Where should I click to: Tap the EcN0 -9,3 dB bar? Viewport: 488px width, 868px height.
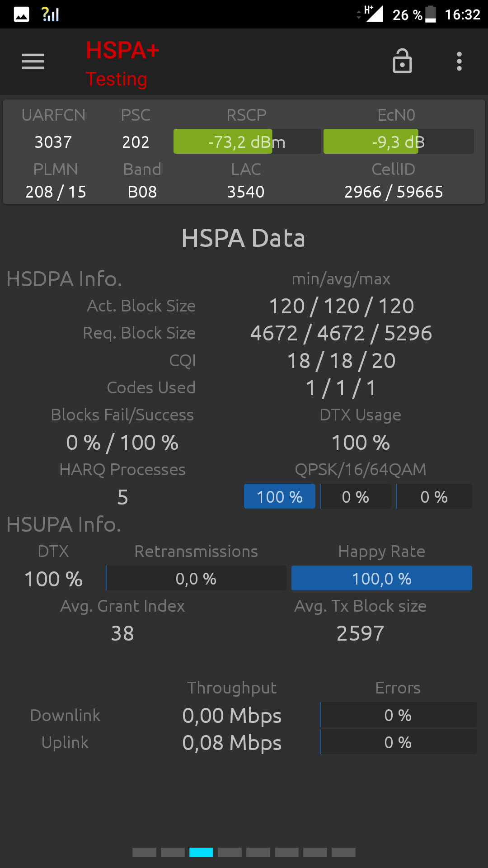point(399,142)
